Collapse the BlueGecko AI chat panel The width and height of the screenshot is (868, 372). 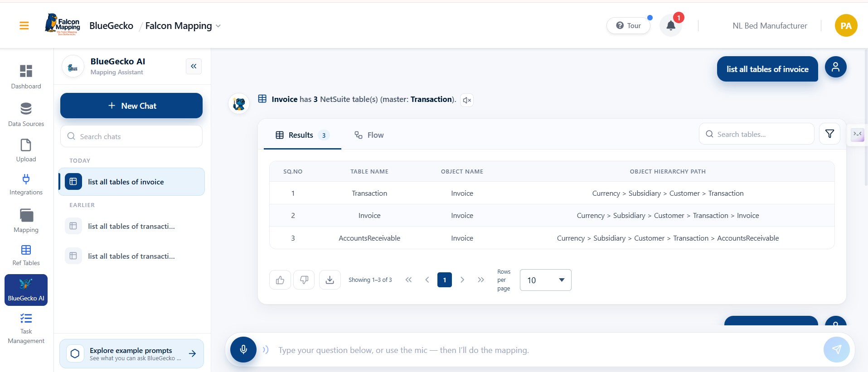194,67
